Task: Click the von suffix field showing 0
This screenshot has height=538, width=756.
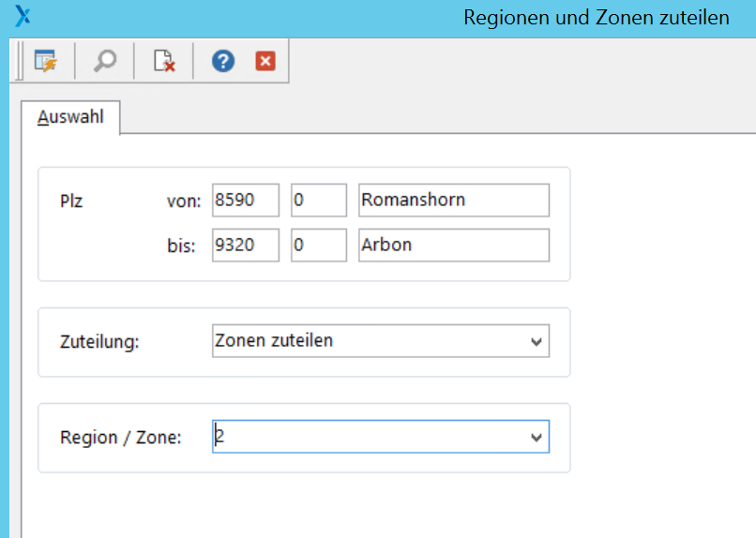Action: (x=319, y=200)
